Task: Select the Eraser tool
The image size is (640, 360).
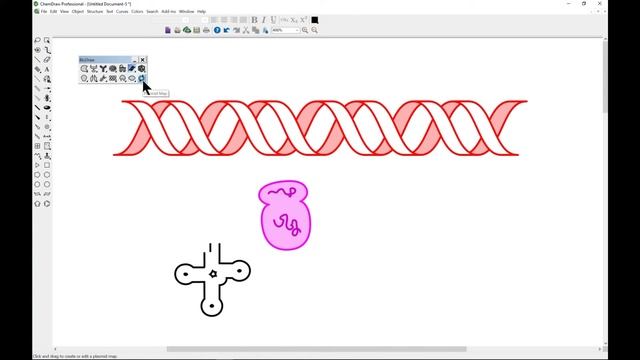Action: 47,60
